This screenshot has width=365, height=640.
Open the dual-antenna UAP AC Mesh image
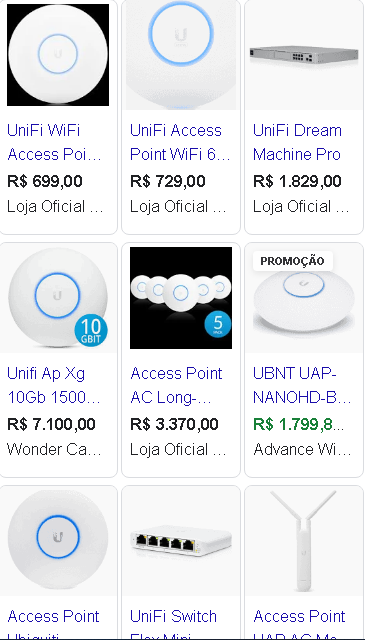point(304,541)
